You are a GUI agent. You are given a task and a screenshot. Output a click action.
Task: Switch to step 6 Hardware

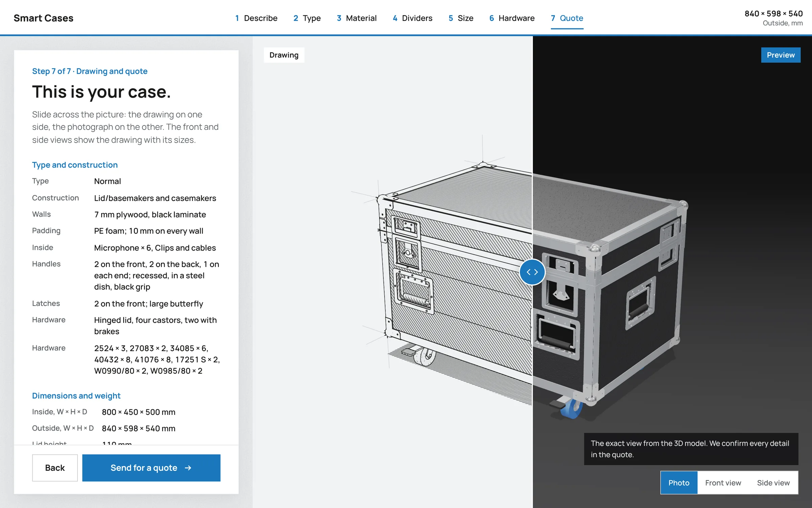click(512, 18)
